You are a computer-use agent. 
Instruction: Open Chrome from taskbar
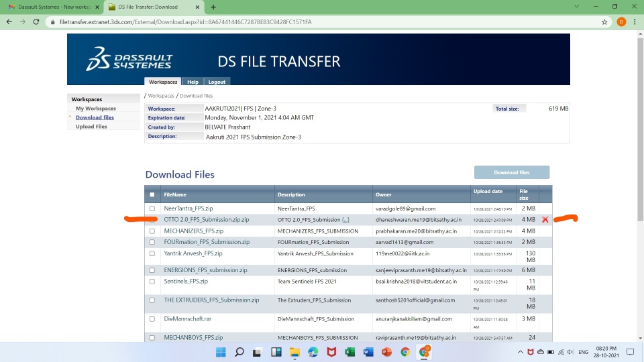[x=405, y=352]
